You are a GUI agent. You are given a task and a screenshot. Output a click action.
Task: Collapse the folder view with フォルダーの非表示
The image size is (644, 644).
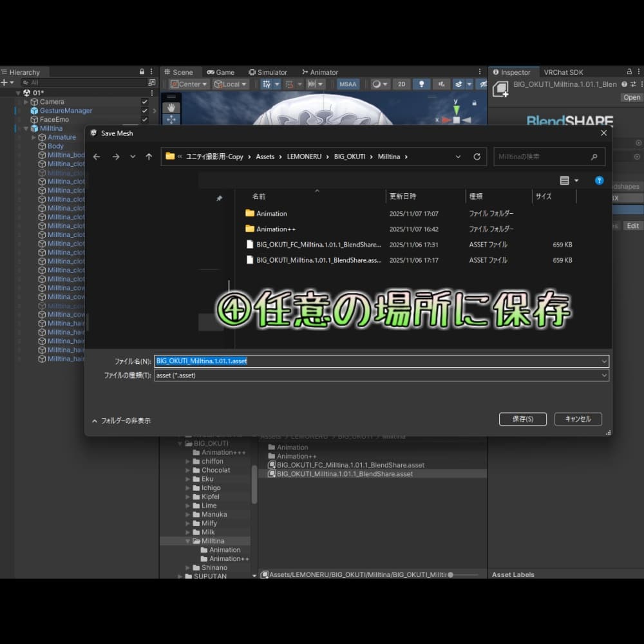coord(121,421)
